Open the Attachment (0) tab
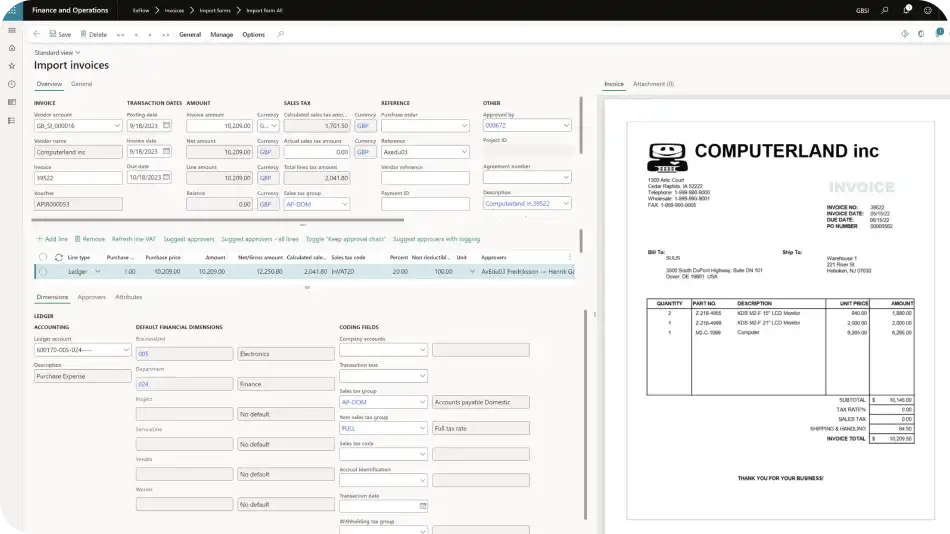 [653, 84]
